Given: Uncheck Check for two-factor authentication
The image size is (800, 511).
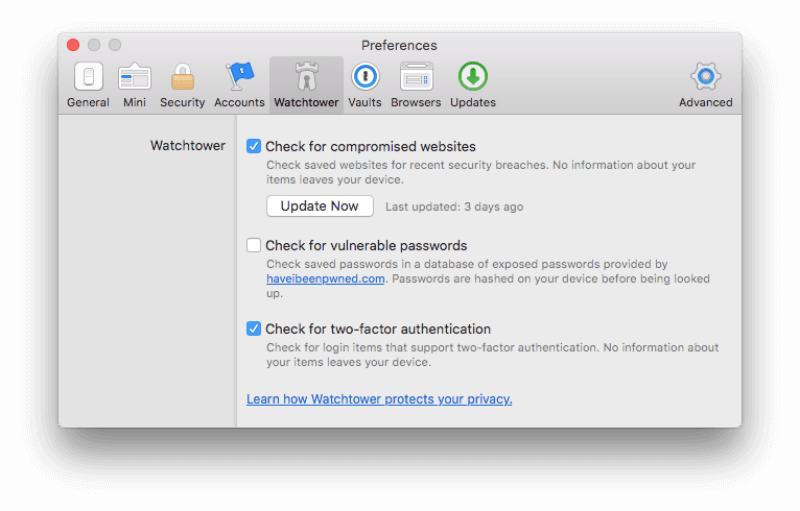Looking at the screenshot, I should point(254,329).
